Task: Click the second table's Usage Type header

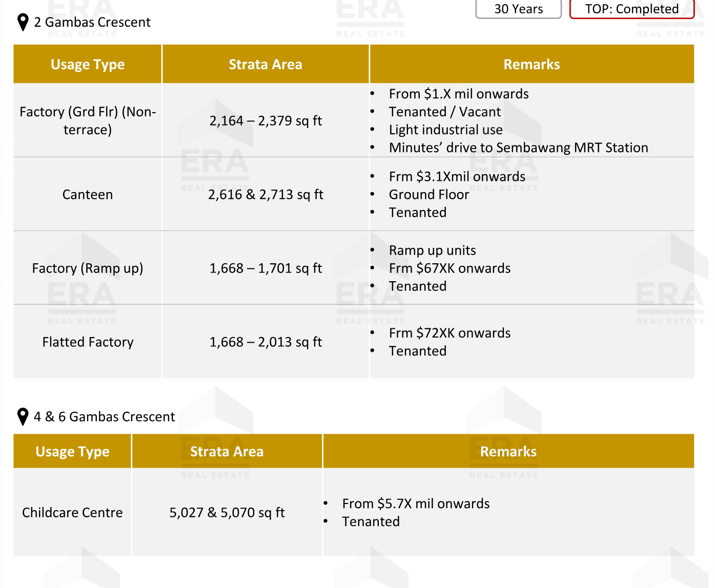Action: pyautogui.click(x=72, y=452)
